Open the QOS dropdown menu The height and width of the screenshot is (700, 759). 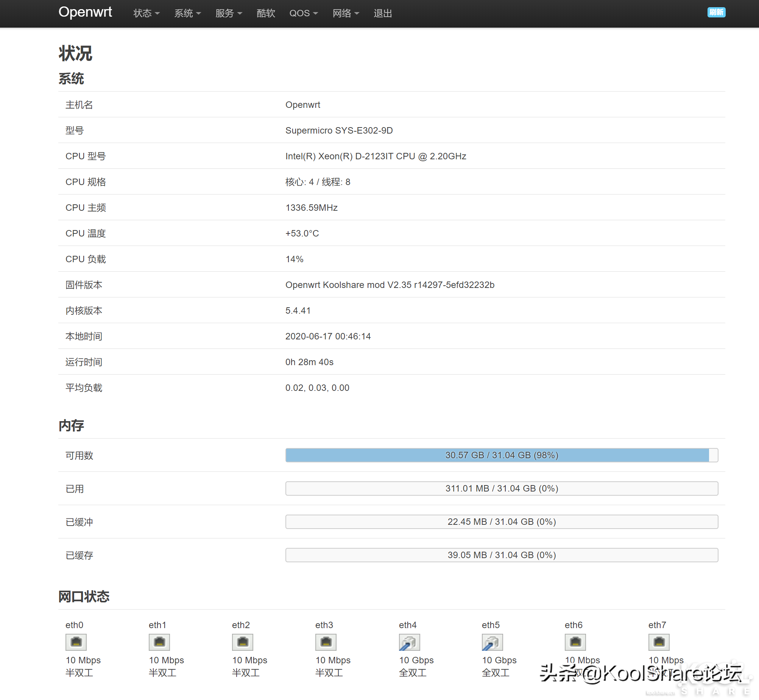click(x=303, y=13)
